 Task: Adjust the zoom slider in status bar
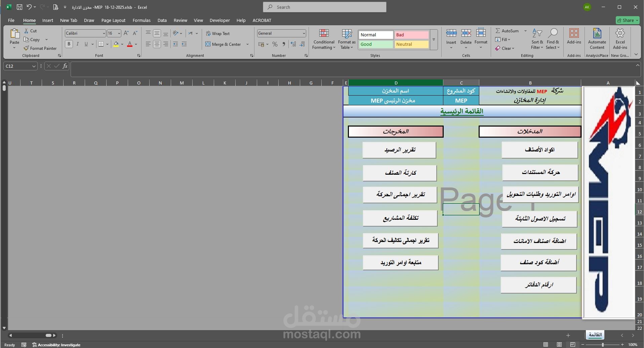click(x=603, y=345)
